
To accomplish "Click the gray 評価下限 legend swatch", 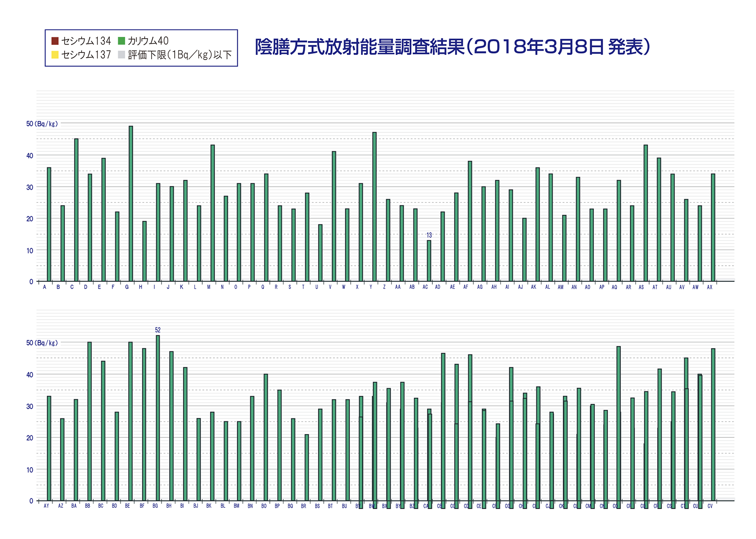I will (121, 55).
